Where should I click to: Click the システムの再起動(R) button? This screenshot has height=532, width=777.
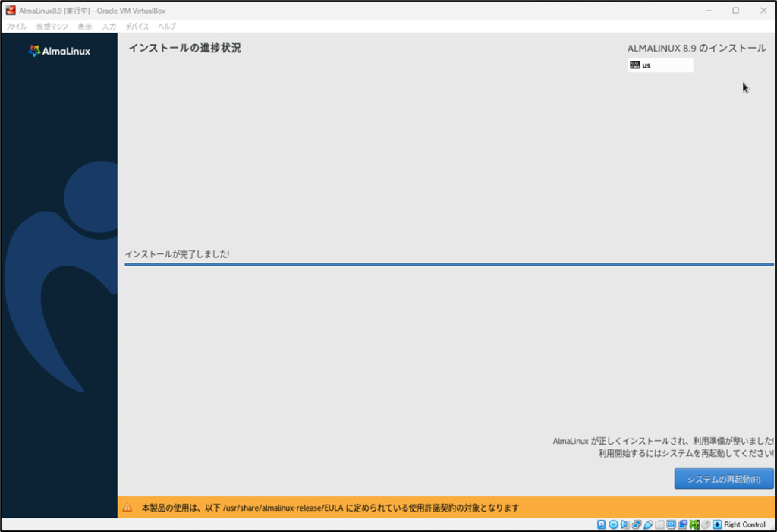723,479
